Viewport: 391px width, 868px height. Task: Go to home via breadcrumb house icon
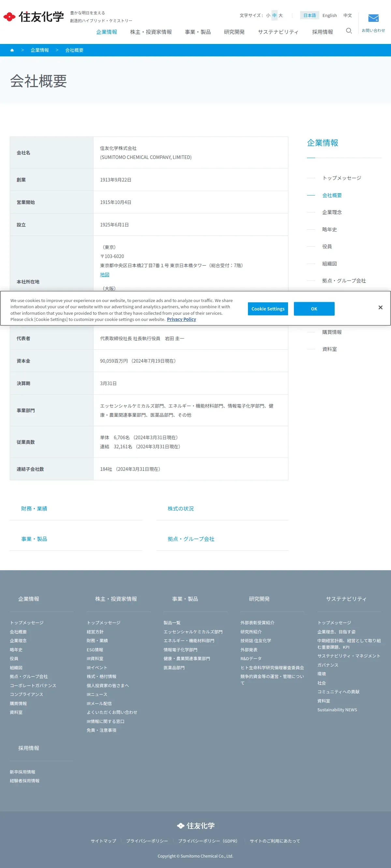[x=12, y=50]
